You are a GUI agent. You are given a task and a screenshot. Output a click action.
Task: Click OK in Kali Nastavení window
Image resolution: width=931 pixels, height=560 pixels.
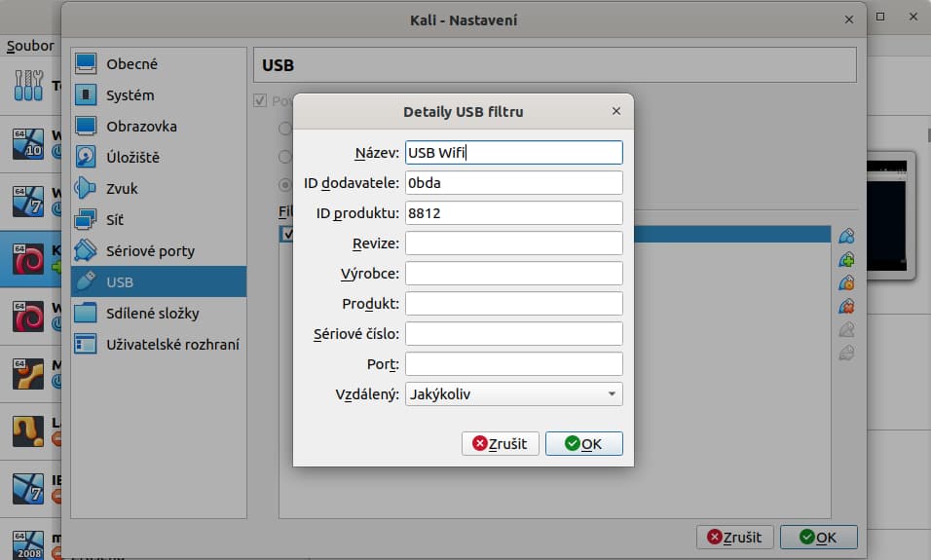point(818,537)
